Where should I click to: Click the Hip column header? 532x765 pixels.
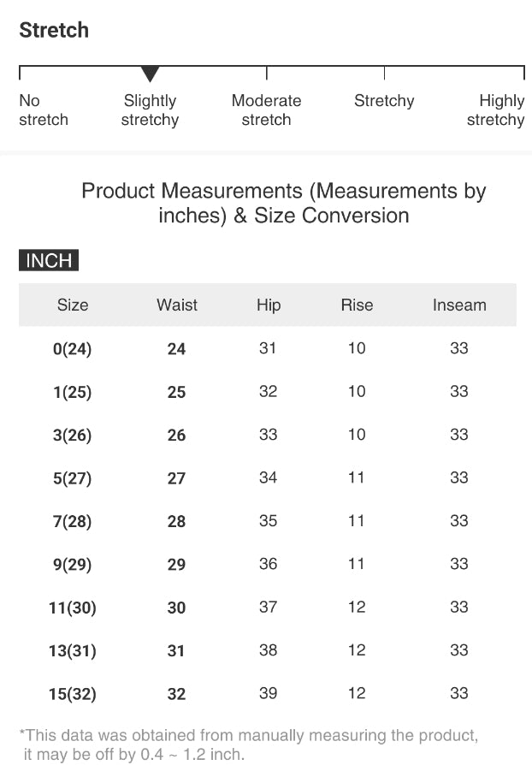tap(269, 305)
